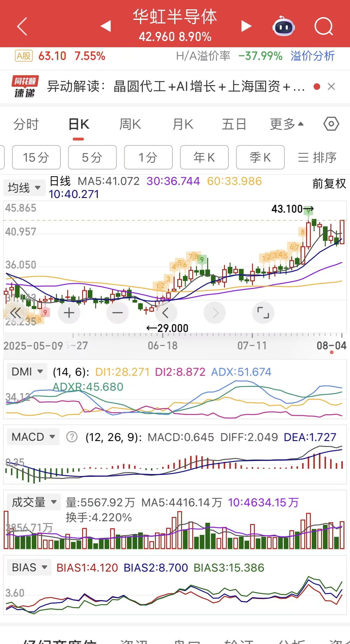
Task: Tap the 08-04 date label
Action: pos(331,346)
